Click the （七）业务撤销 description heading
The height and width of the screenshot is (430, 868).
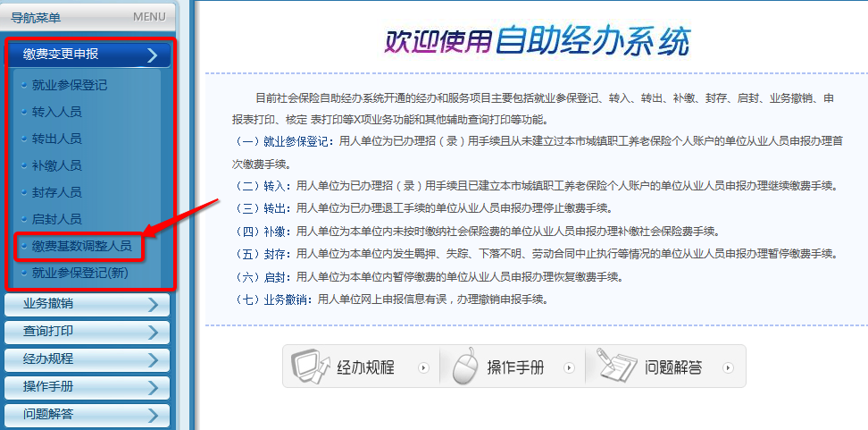273,299
